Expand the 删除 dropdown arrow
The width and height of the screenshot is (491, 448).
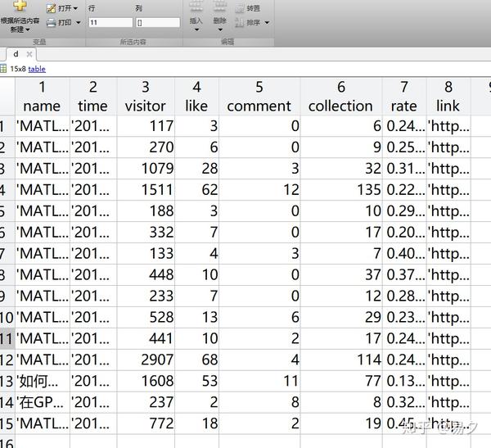pos(220,29)
